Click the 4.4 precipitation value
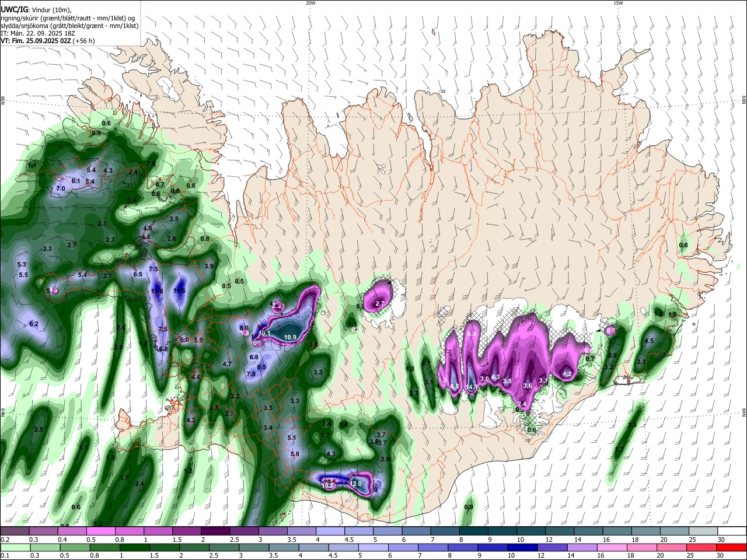The height and width of the screenshot is (560, 747). point(196,377)
